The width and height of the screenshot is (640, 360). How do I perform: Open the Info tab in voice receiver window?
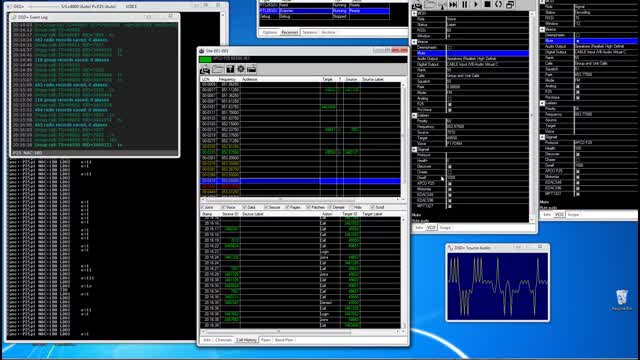tap(419, 228)
